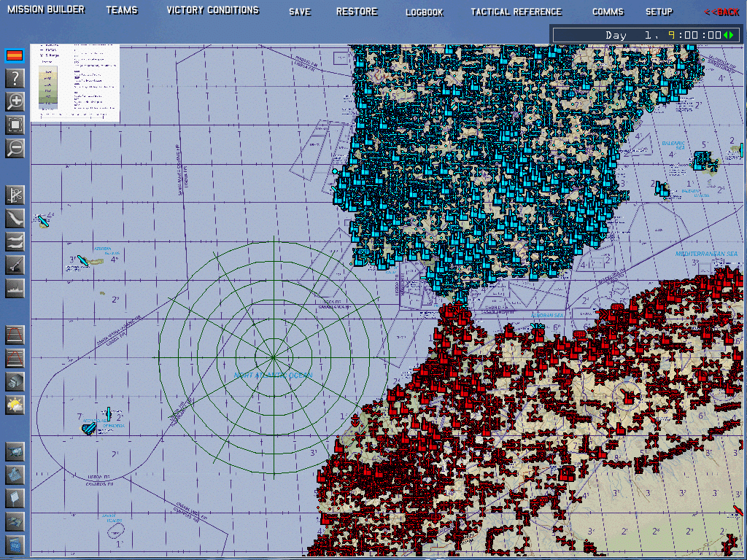Go back with the red Back link
This screenshot has width=747, height=560.
[x=721, y=12]
